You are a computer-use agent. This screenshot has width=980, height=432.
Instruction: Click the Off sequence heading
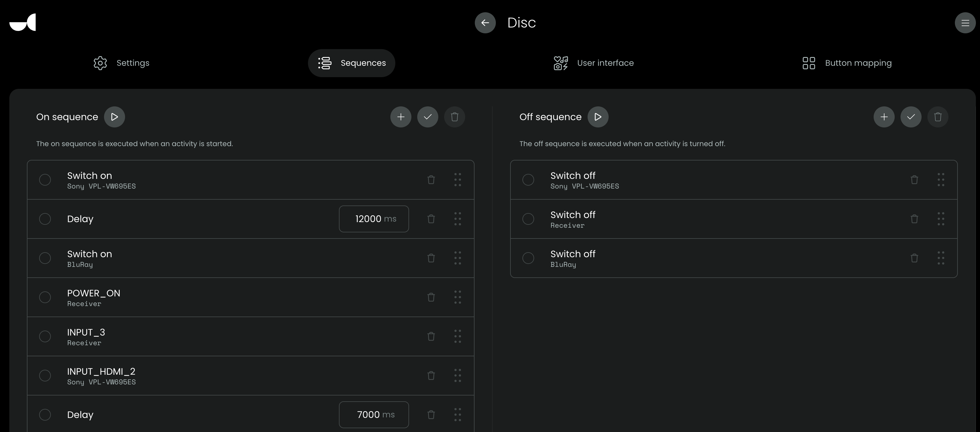point(550,117)
